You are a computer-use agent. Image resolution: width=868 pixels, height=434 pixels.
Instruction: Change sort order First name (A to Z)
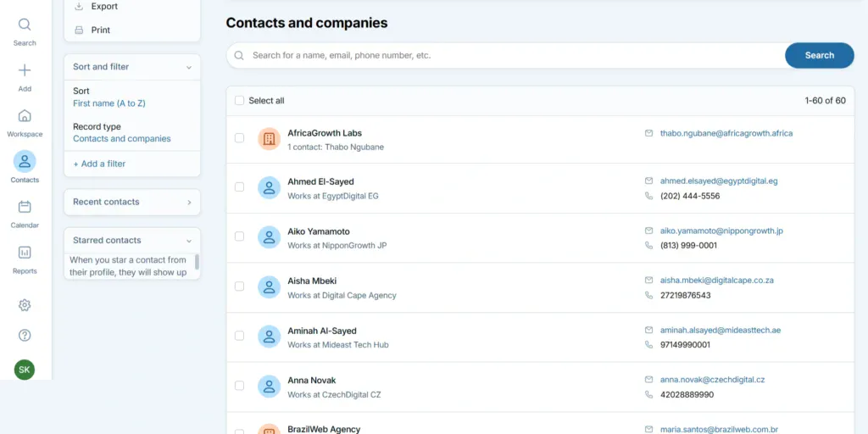coord(109,103)
